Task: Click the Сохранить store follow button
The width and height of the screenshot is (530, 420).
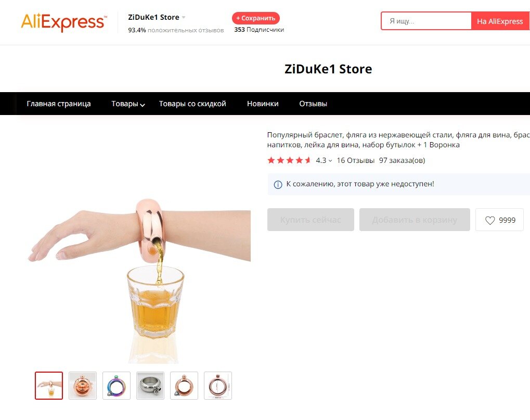Action: pyautogui.click(x=256, y=18)
